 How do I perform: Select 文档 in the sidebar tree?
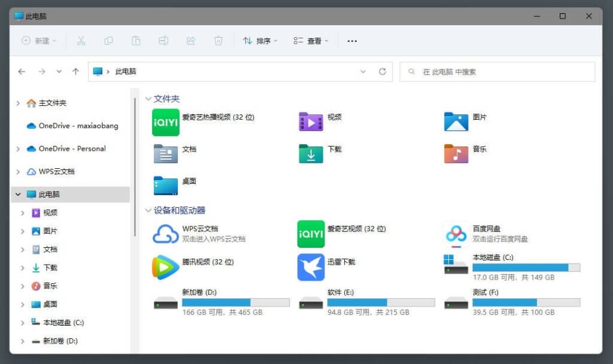pos(50,250)
